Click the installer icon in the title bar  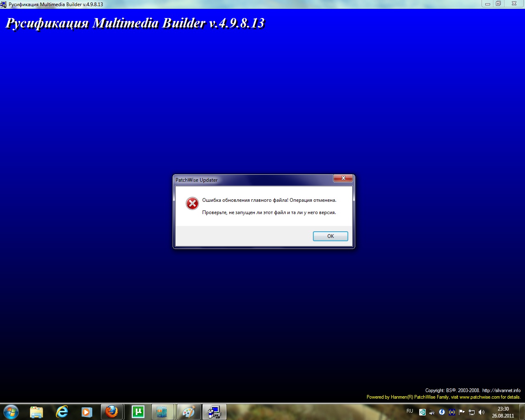(3, 5)
